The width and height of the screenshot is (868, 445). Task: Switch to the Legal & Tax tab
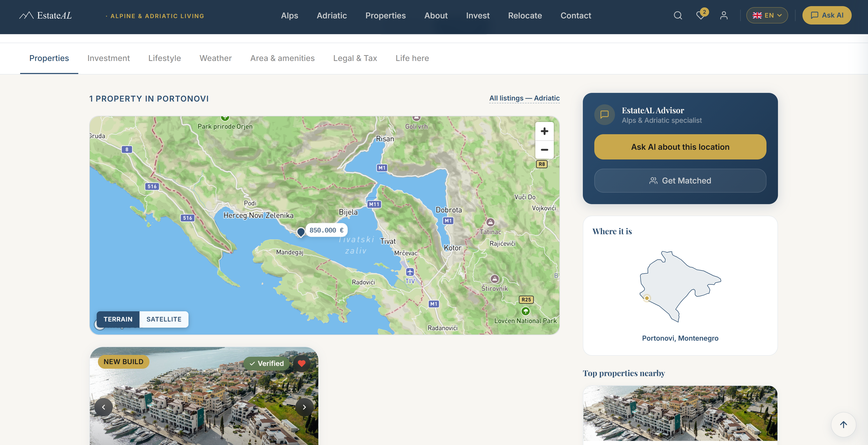click(x=355, y=58)
